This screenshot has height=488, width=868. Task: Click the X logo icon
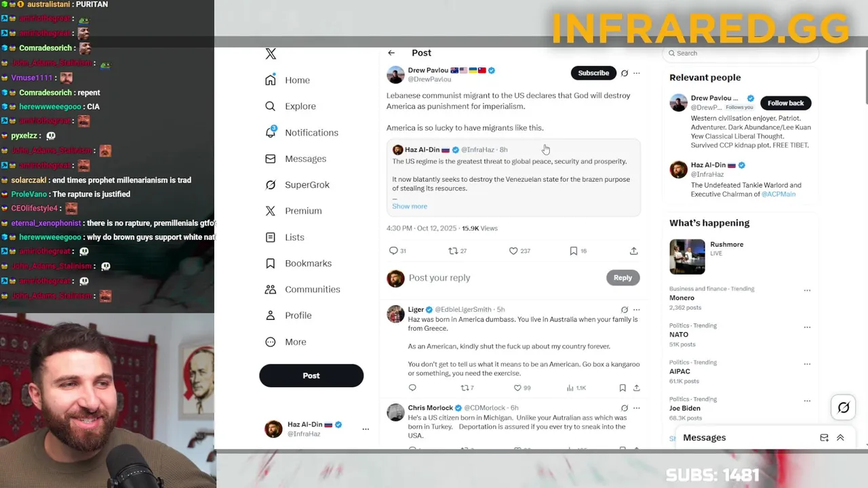pyautogui.click(x=271, y=54)
